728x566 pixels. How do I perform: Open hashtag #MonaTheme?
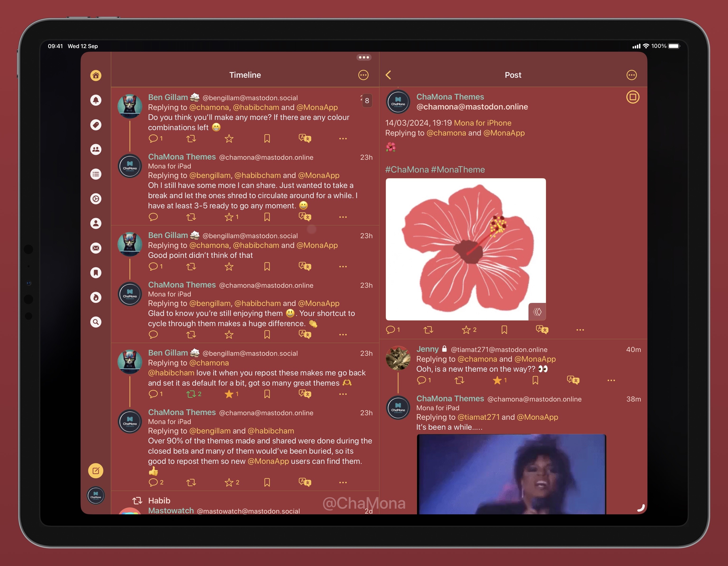point(458,170)
